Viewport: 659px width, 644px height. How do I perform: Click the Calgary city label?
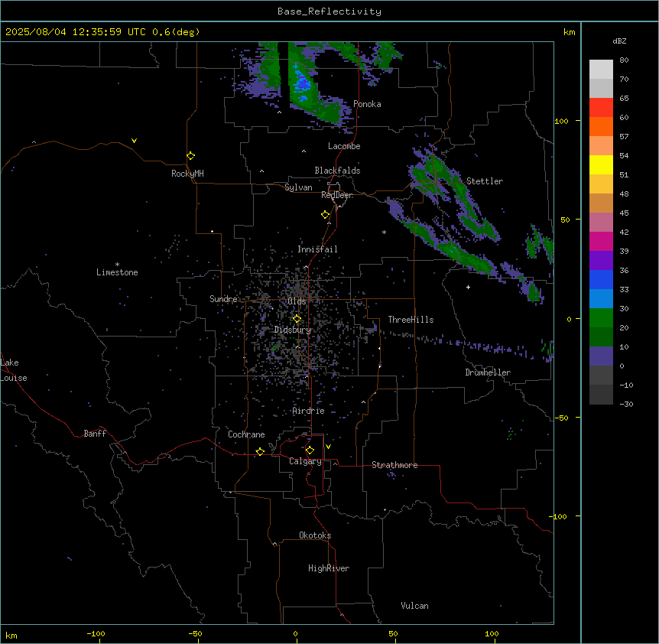pyautogui.click(x=305, y=461)
